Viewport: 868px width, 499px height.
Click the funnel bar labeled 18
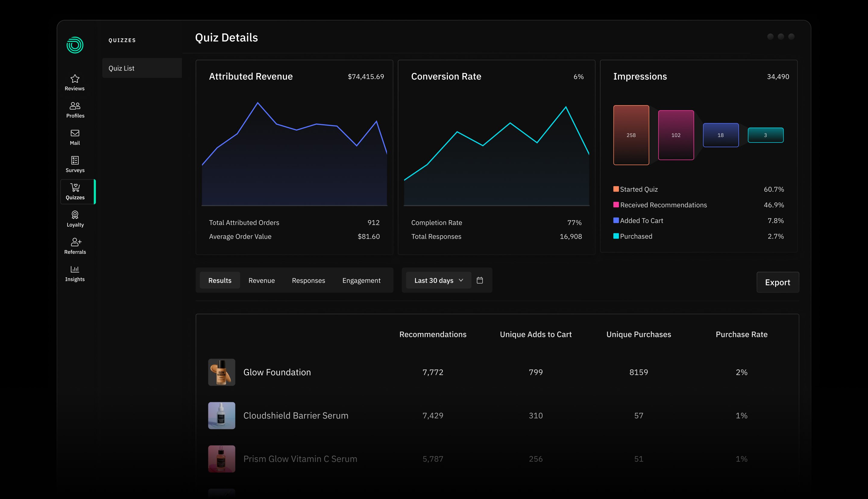coord(721,135)
